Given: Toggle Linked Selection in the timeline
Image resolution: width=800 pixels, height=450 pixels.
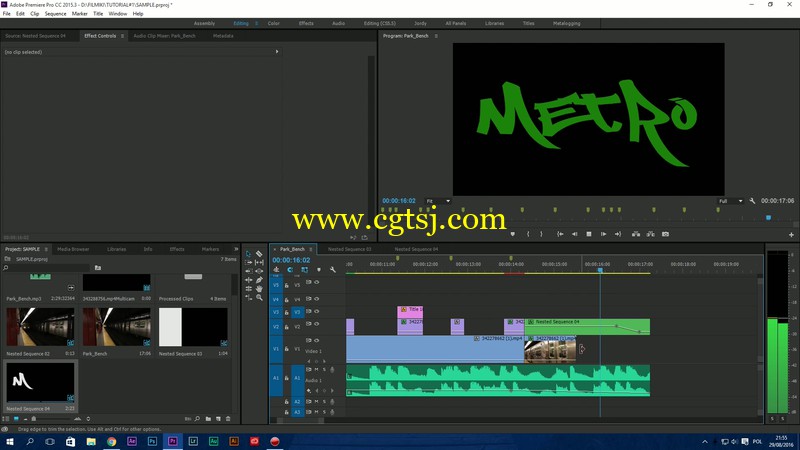Looking at the screenshot, I should (305, 270).
